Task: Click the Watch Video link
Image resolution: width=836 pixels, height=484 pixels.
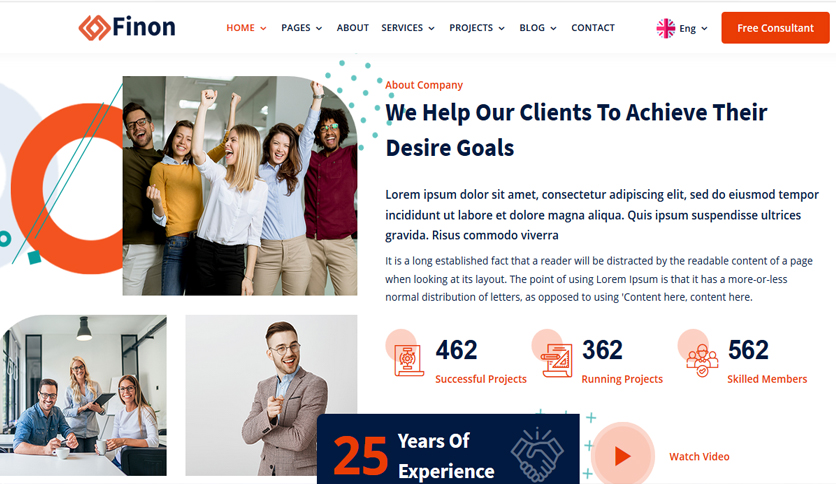Action: pyautogui.click(x=699, y=456)
